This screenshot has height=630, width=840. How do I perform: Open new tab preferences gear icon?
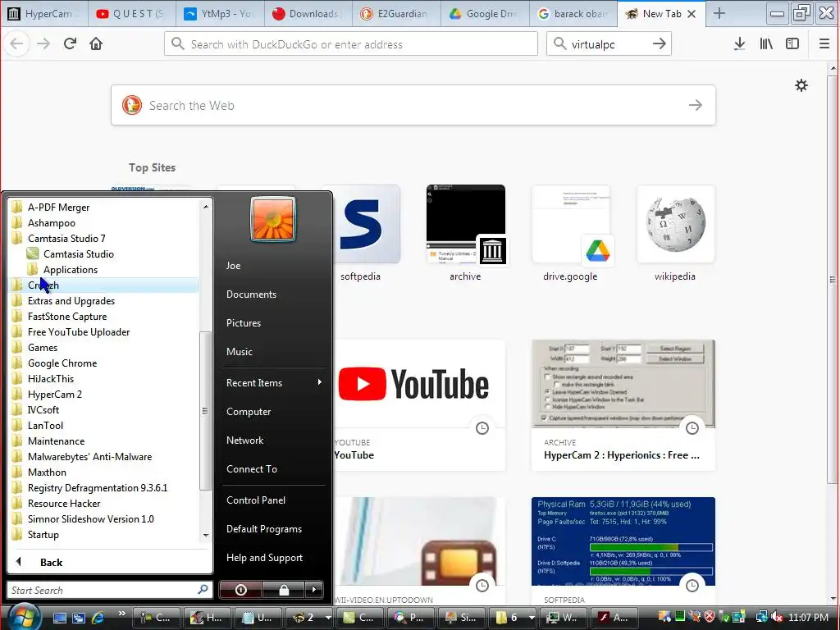(x=801, y=85)
